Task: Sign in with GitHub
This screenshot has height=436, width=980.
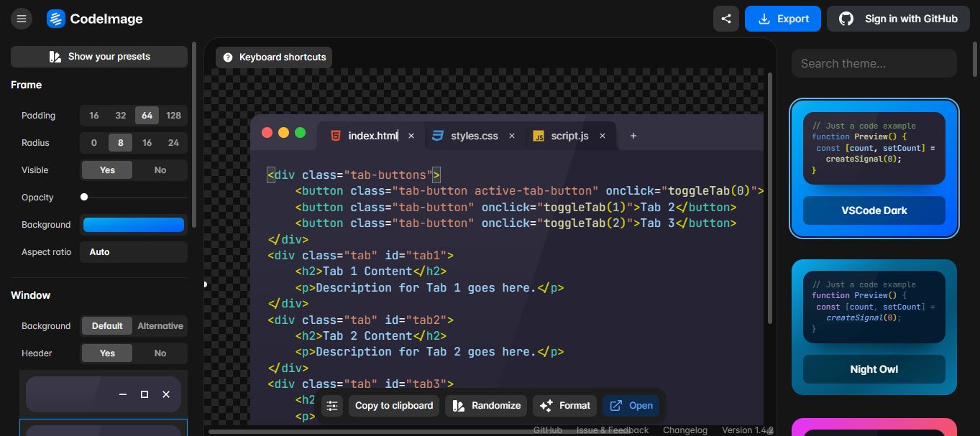Action: click(x=899, y=19)
